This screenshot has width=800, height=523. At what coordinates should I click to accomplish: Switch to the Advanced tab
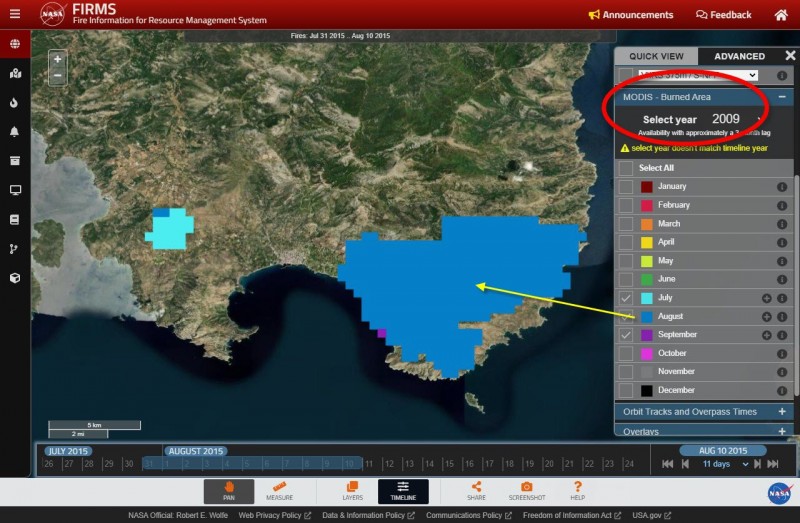coord(739,56)
